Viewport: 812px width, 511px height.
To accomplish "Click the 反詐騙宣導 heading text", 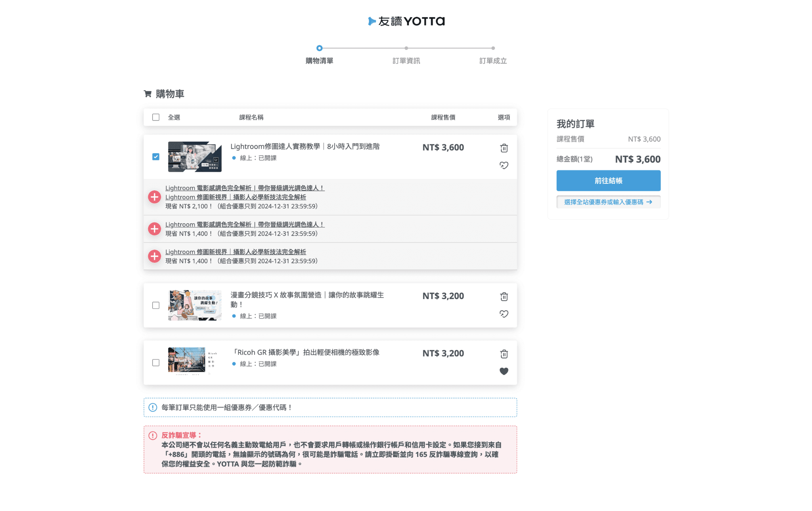I will [182, 435].
